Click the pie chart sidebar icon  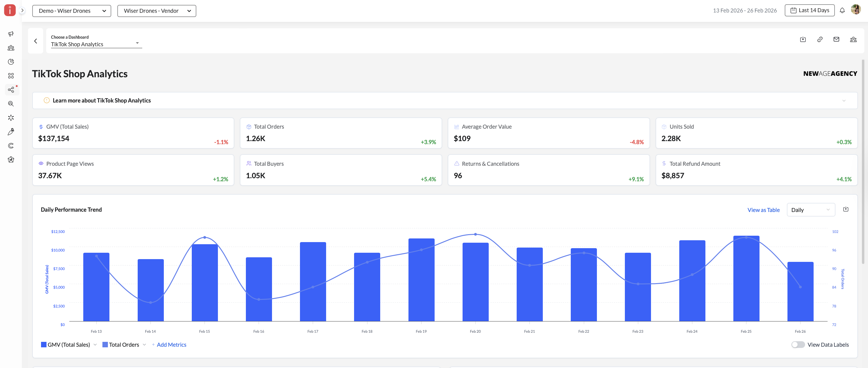(11, 62)
